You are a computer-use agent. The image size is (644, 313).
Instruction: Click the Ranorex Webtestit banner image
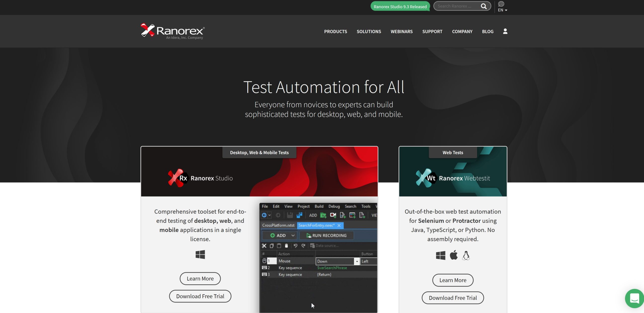point(453,171)
